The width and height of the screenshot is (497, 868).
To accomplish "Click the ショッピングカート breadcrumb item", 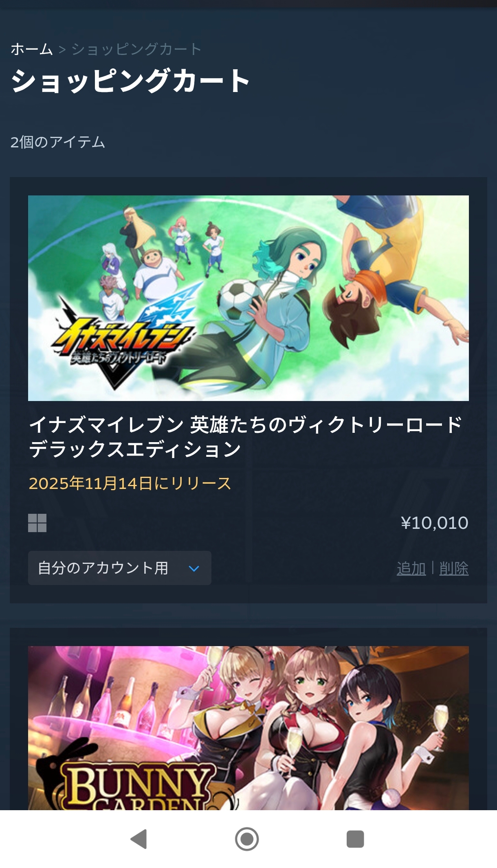I will click(136, 49).
